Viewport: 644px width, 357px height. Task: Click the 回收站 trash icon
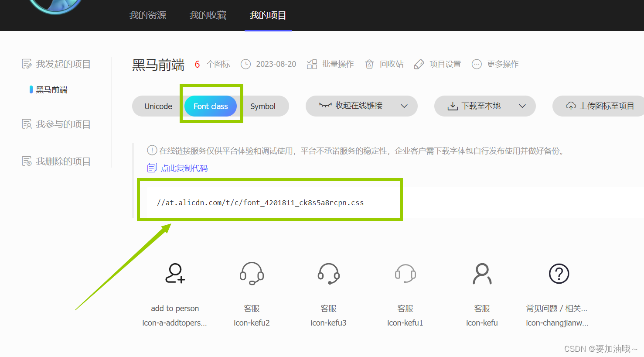[369, 64]
